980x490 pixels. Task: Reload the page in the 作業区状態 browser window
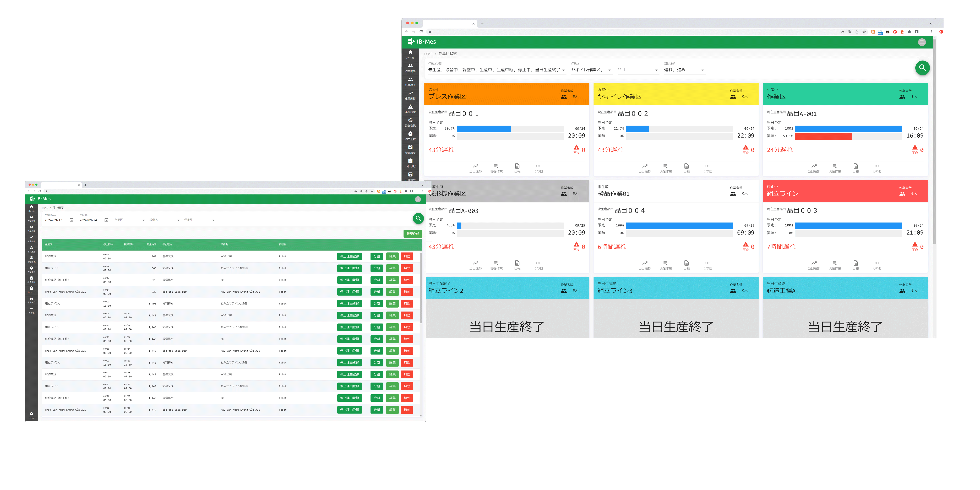click(421, 32)
